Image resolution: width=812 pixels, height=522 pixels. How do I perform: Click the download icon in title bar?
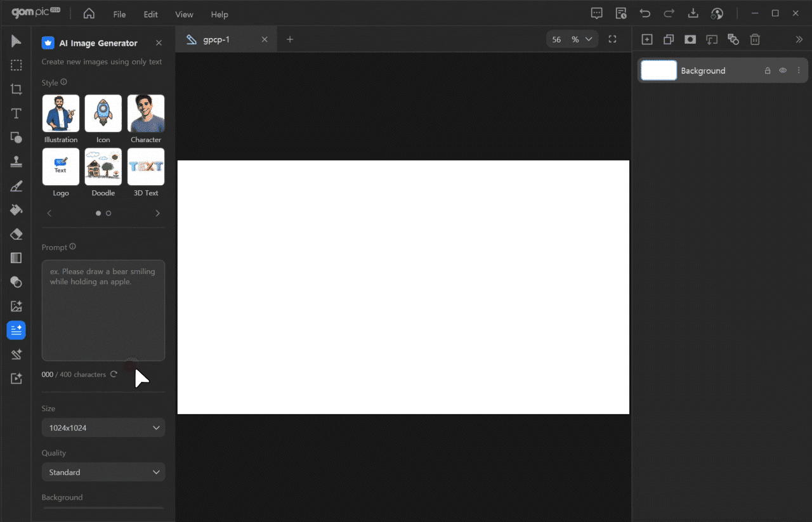(693, 13)
